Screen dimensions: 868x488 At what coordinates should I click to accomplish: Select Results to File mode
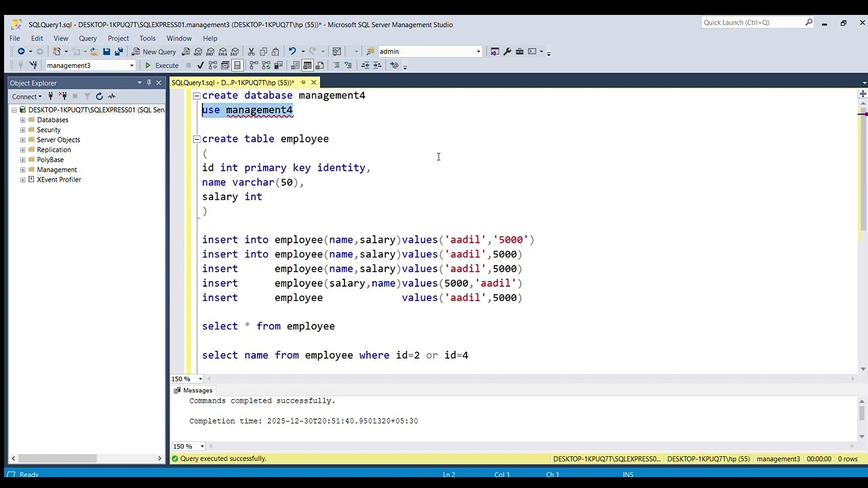319,66
